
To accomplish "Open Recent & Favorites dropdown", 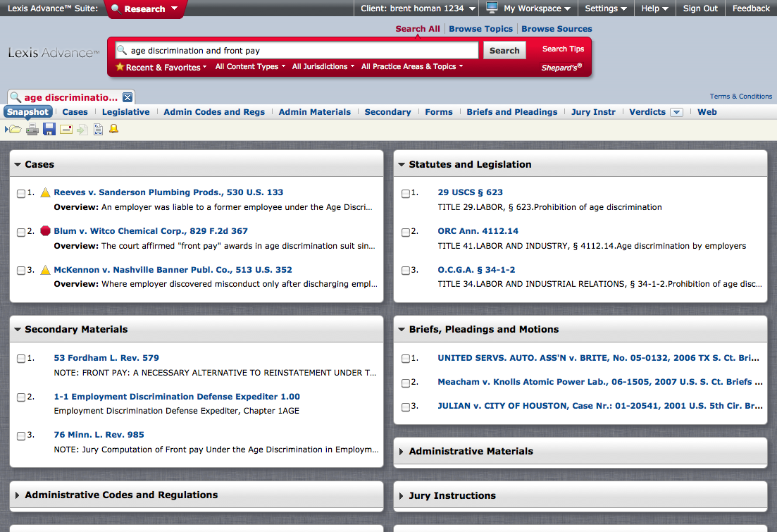I will coord(166,67).
